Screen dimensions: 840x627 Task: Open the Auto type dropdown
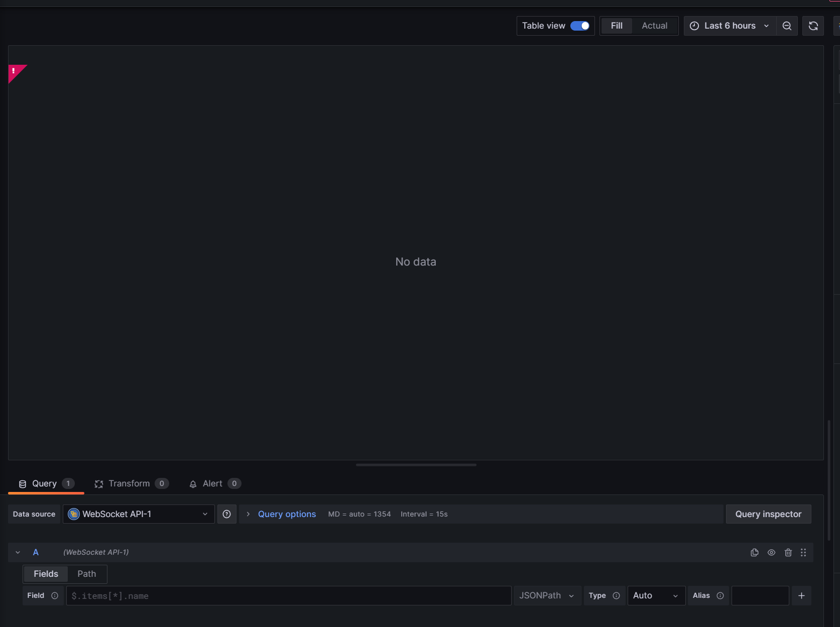tap(656, 595)
